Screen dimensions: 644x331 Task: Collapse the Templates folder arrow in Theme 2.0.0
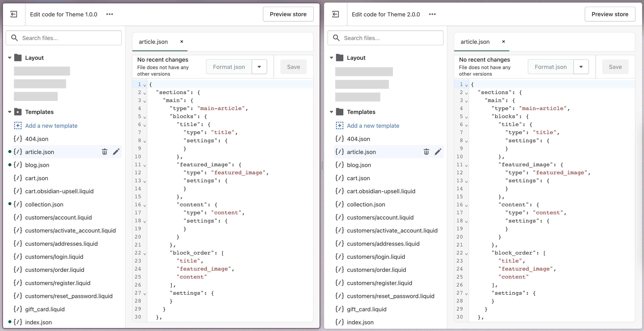[x=331, y=112]
